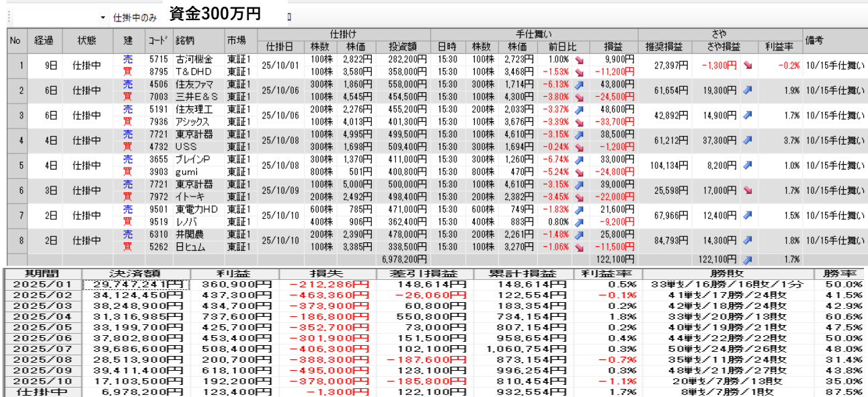Click red down arrow beside -1,300円 spread profit
Image resolution: width=868 pixels, height=397 pixels.
[x=748, y=66]
